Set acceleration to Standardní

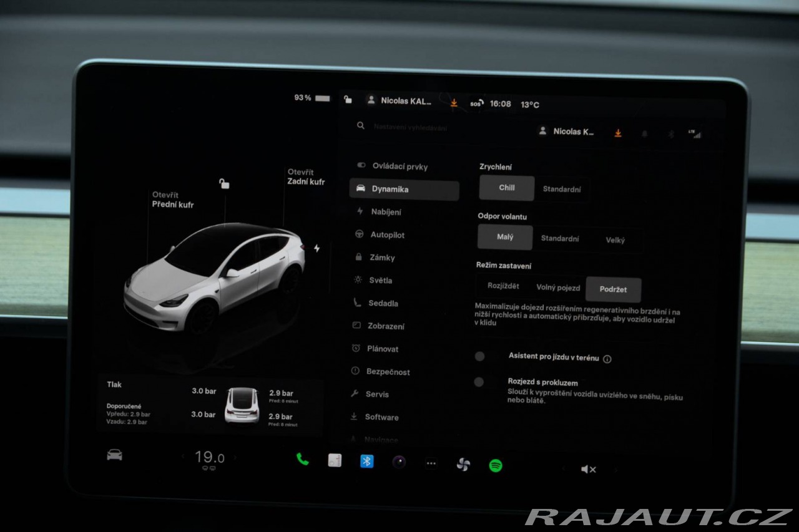pyautogui.click(x=561, y=189)
